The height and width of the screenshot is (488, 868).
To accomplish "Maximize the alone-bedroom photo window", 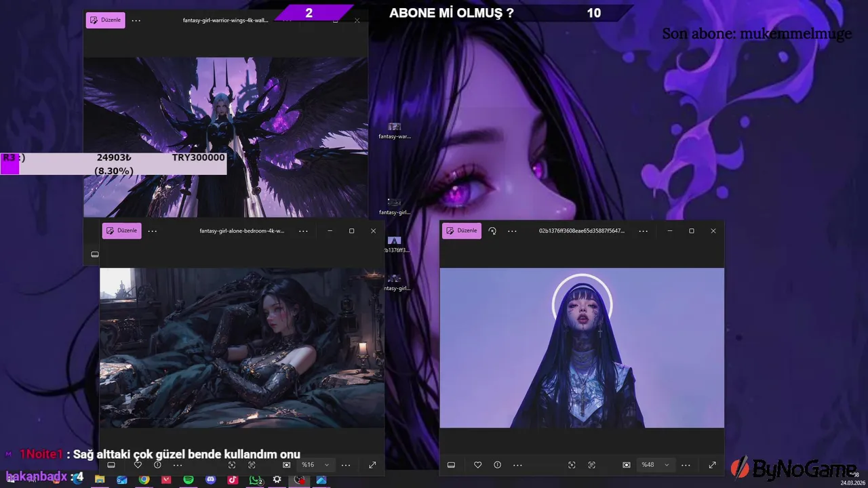I will [x=351, y=231].
